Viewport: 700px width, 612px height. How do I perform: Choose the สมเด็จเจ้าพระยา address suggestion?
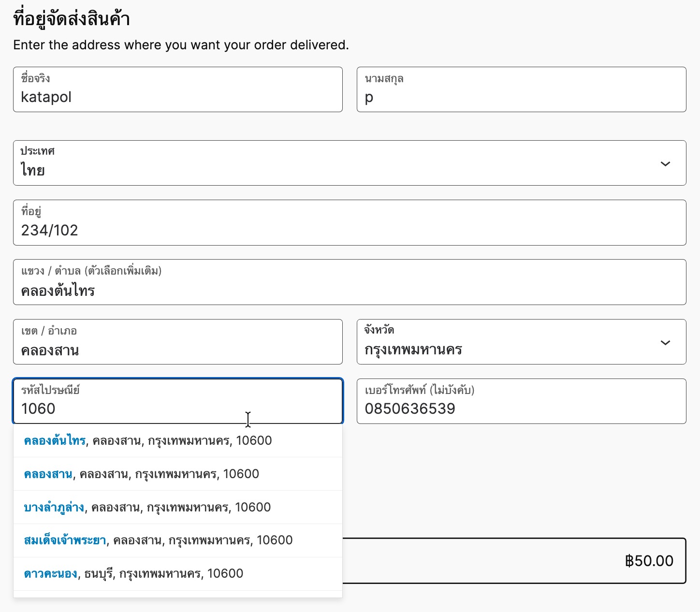(x=158, y=540)
